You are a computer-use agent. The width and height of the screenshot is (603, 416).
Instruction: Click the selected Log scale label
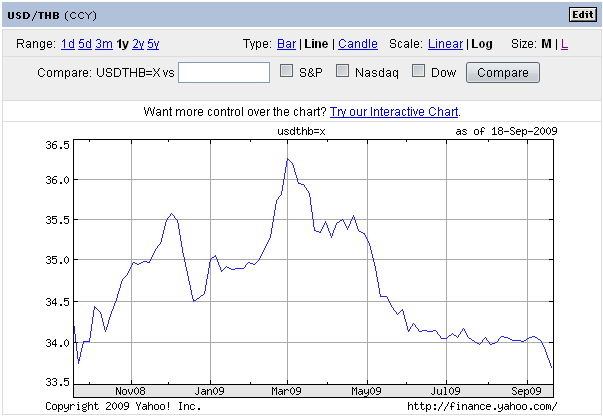[482, 44]
